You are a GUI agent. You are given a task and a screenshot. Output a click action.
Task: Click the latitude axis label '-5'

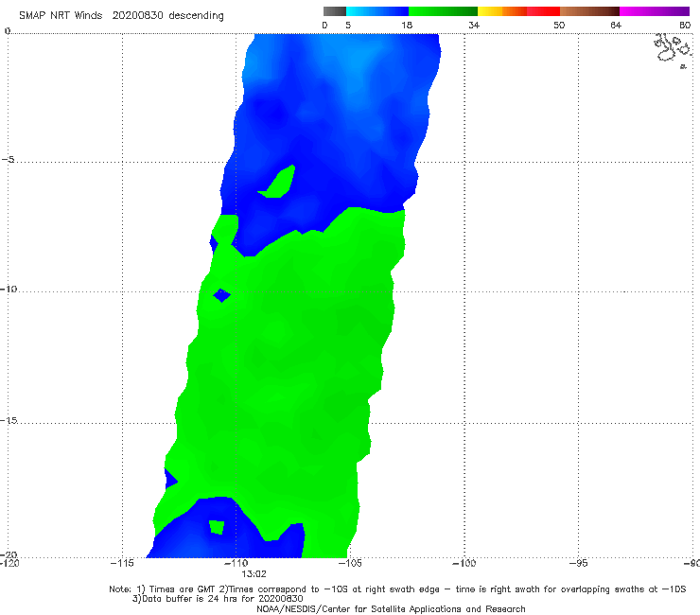pyautogui.click(x=9, y=160)
